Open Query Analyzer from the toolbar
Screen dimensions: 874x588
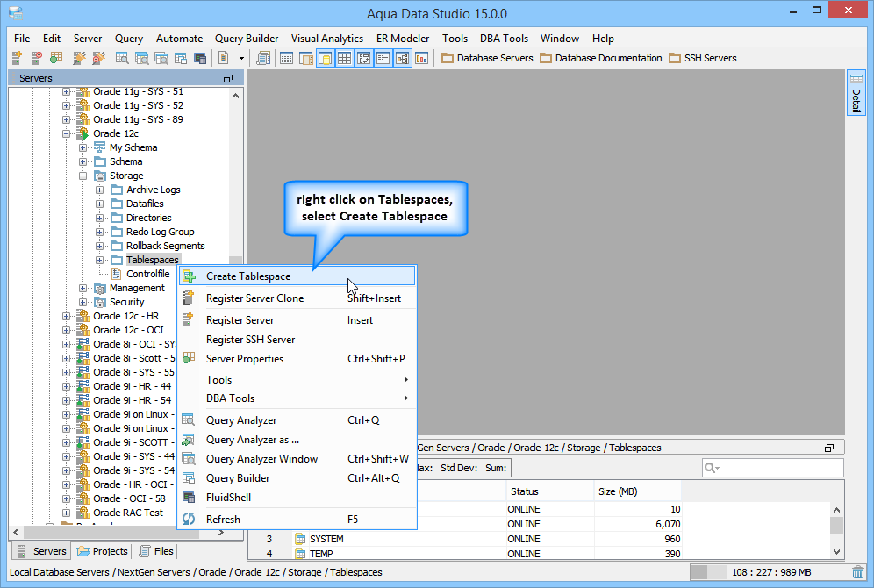point(122,57)
